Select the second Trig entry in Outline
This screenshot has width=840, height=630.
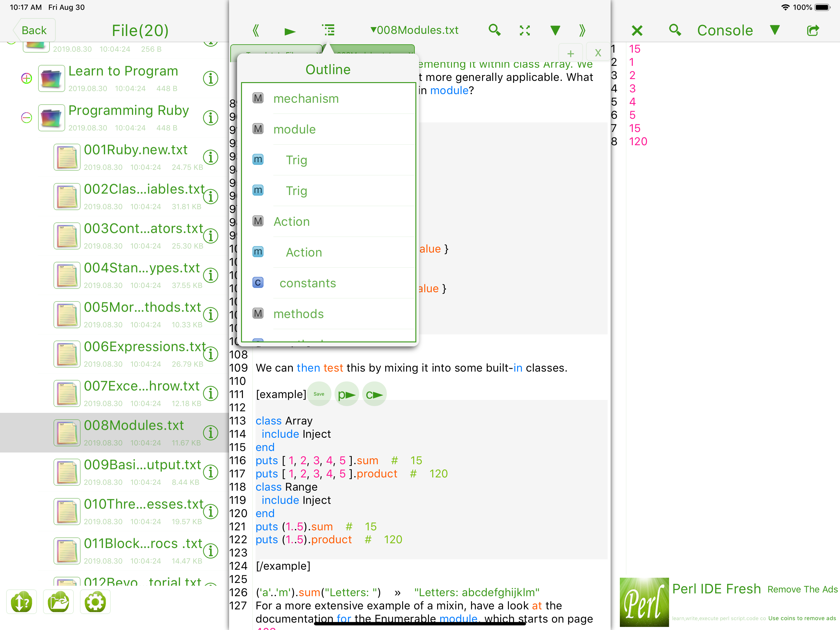(x=328, y=191)
